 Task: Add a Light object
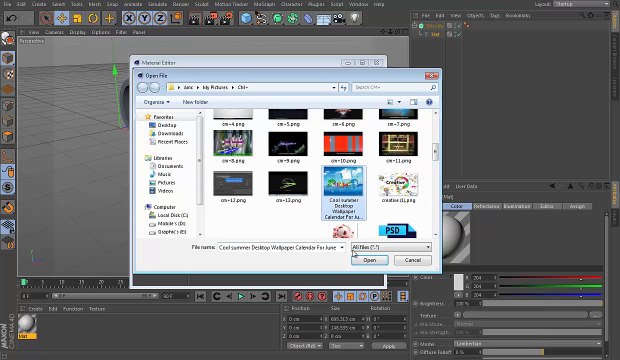pos(355,18)
